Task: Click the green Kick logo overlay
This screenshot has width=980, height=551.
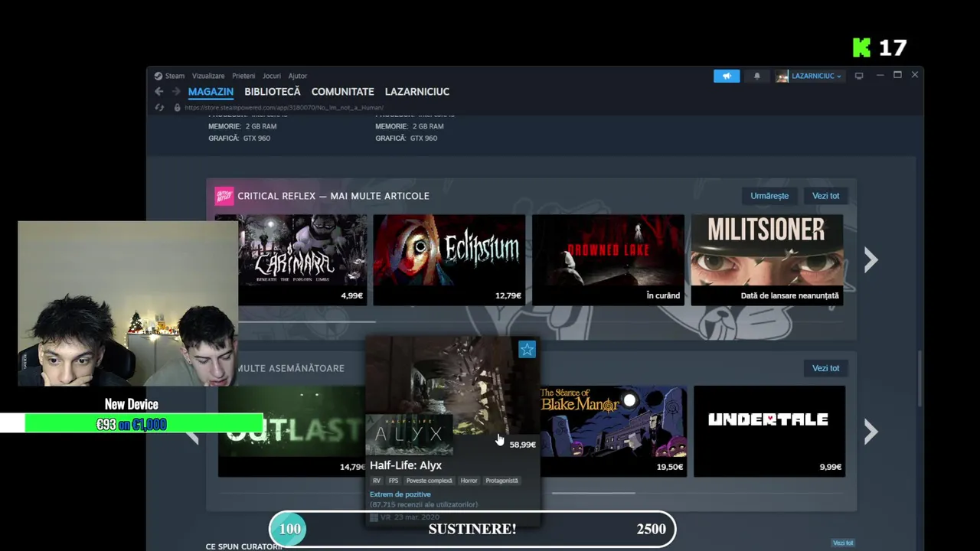Action: [862, 47]
